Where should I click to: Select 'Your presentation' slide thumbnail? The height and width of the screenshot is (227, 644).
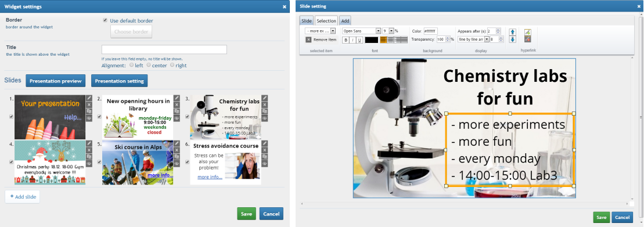[x=50, y=117]
